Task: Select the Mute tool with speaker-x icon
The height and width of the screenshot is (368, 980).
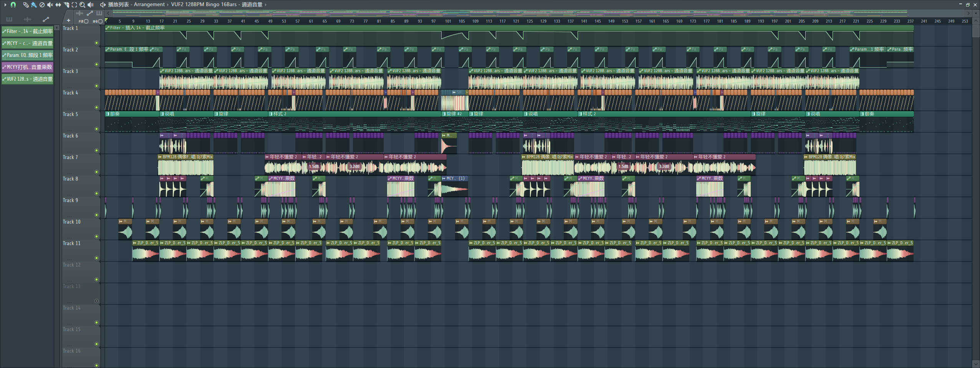Action: tap(50, 5)
